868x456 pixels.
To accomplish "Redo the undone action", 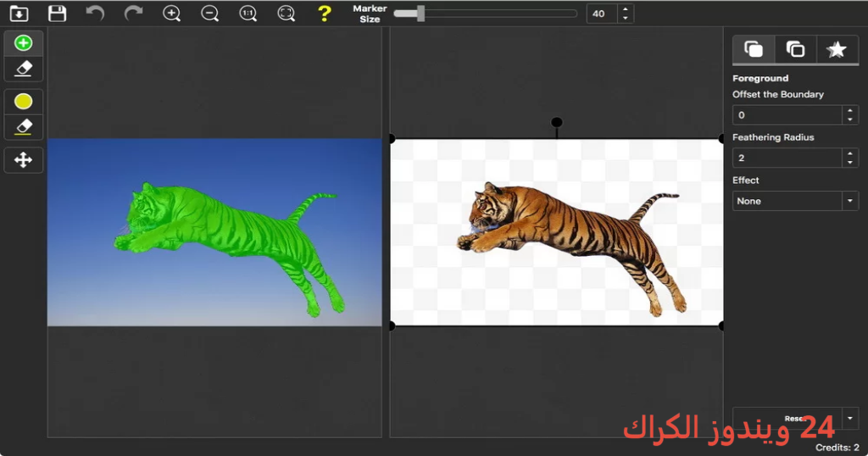I will [x=133, y=14].
